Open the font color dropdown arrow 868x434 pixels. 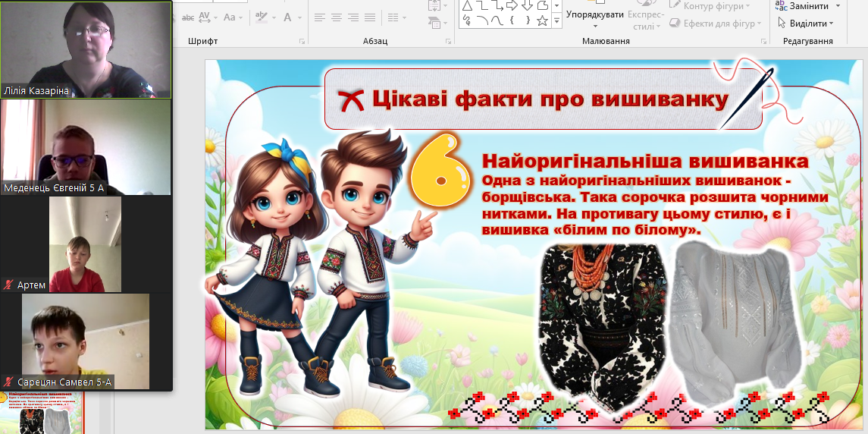(x=298, y=17)
